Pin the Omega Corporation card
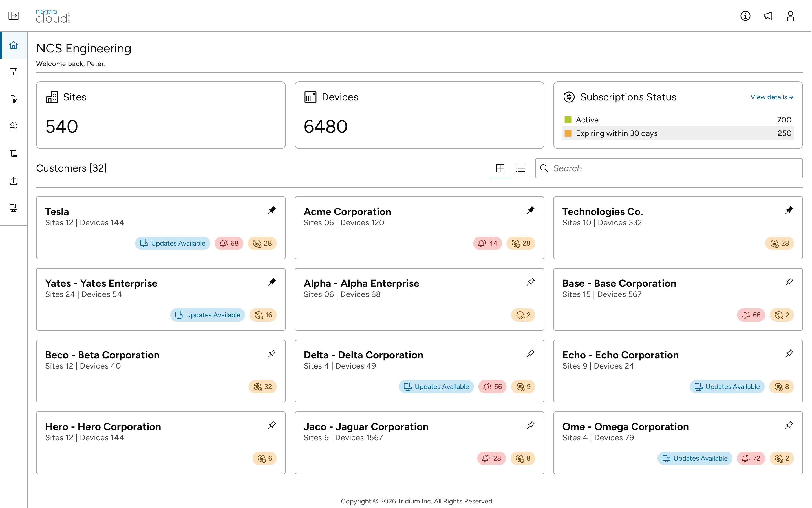 [x=789, y=425]
